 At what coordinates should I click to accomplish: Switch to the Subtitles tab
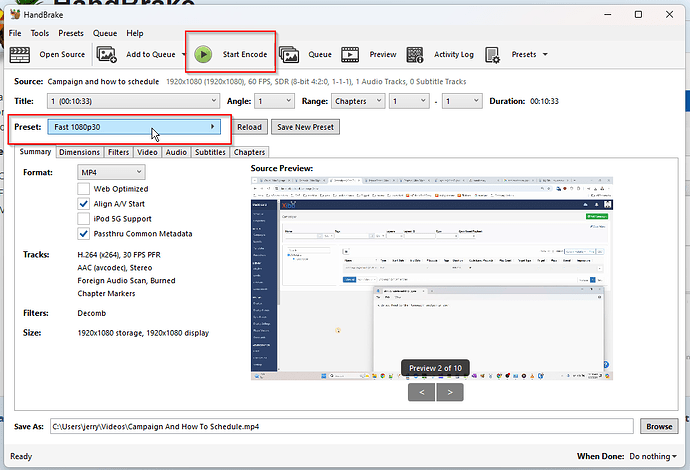tap(210, 152)
